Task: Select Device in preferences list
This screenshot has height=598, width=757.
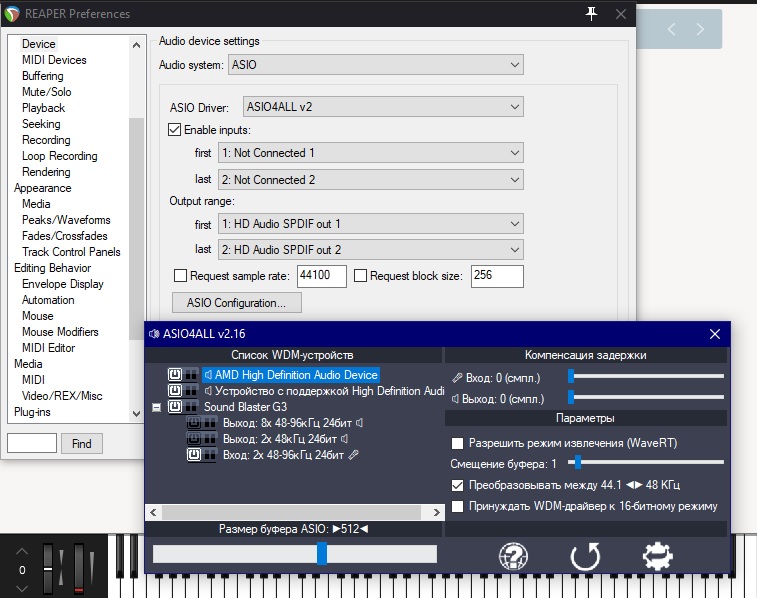Action: (39, 44)
